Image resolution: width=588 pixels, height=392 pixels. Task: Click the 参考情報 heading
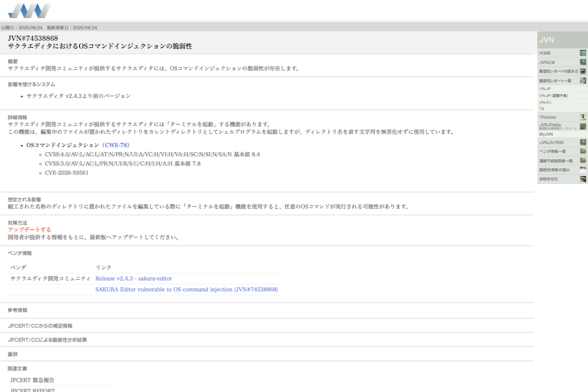coord(18,310)
